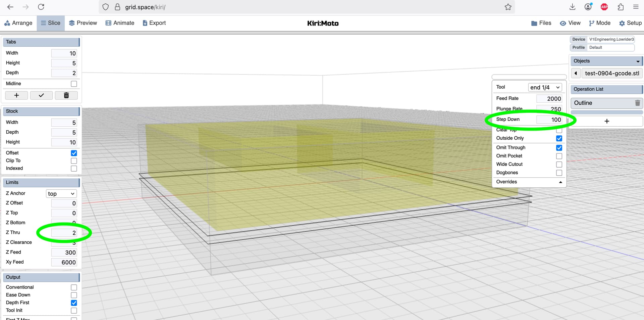Image resolution: width=644 pixels, height=320 pixels.
Task: Toggle the Dogbones checkbox
Action: (x=559, y=173)
